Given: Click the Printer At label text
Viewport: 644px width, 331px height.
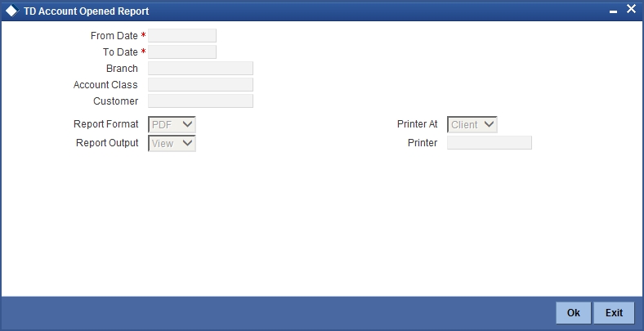Looking at the screenshot, I should (x=418, y=124).
